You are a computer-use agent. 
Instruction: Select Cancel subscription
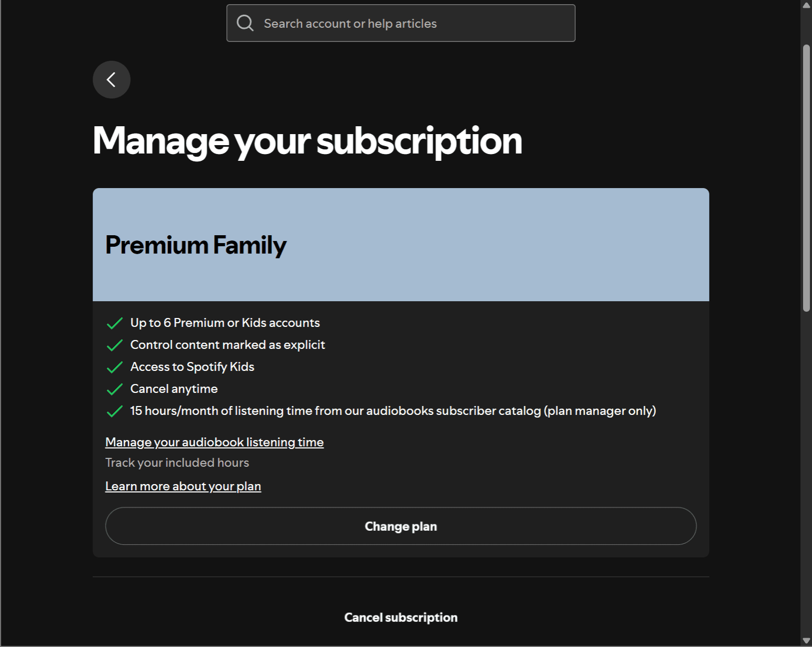[400, 617]
